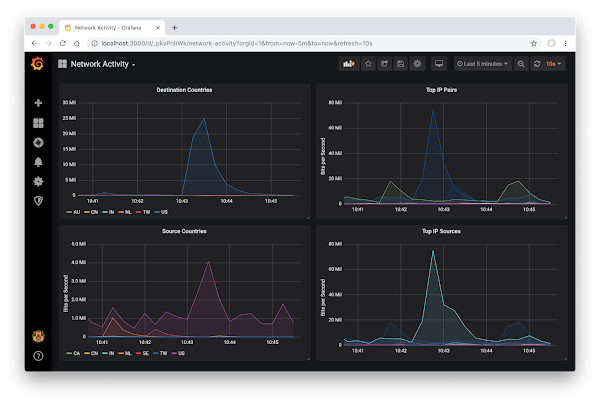Select the Network Activity - Grafana browser tab
Viewport: 600px width, 404px height.
point(112,28)
